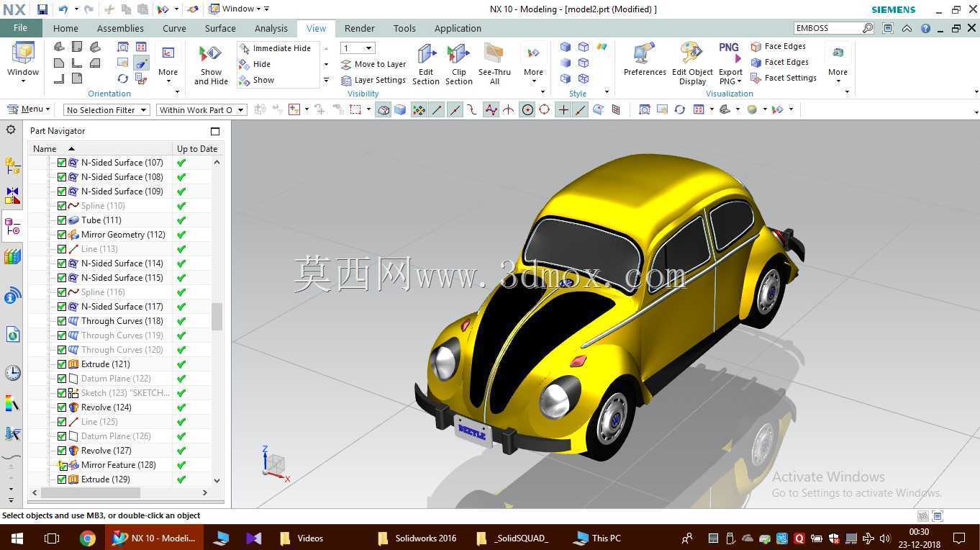Click the Name column header
The width and height of the screenshot is (980, 550).
101,148
